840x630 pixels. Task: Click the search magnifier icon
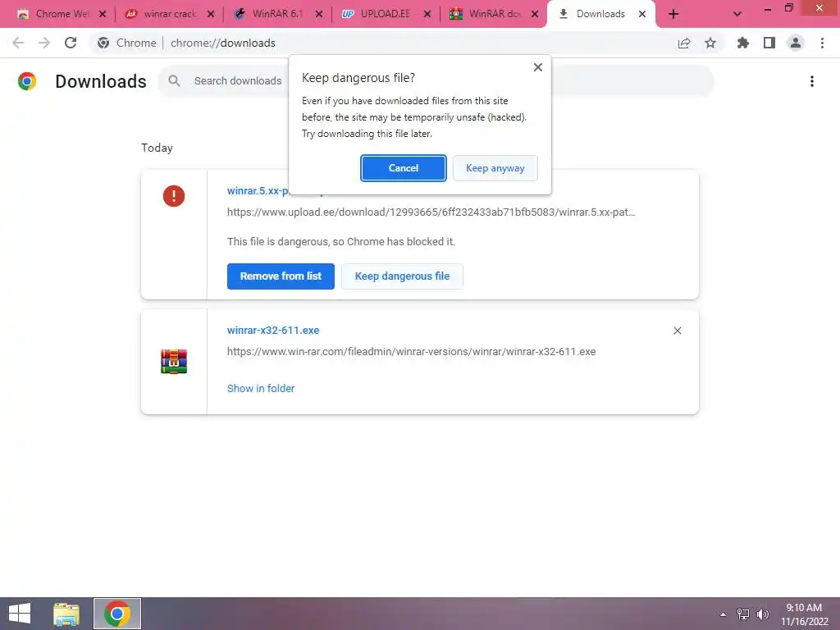click(x=174, y=81)
